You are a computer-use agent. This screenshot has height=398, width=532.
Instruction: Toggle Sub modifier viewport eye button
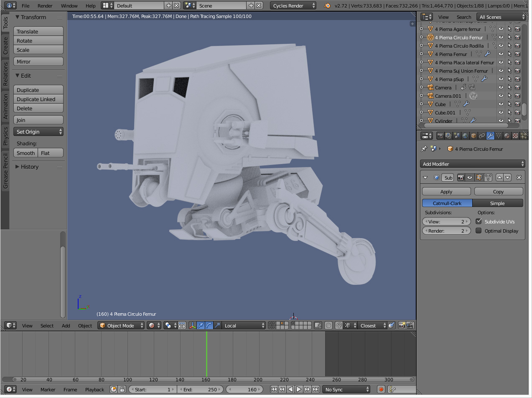click(470, 177)
